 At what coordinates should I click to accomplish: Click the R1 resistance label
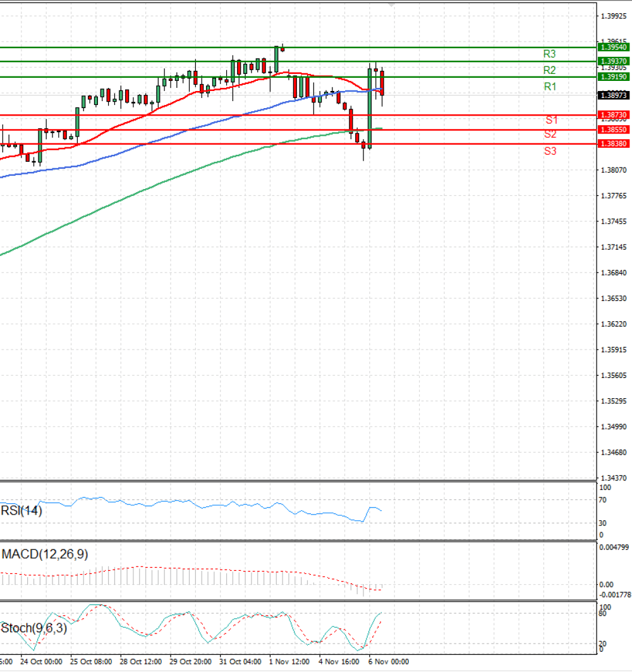[x=550, y=87]
